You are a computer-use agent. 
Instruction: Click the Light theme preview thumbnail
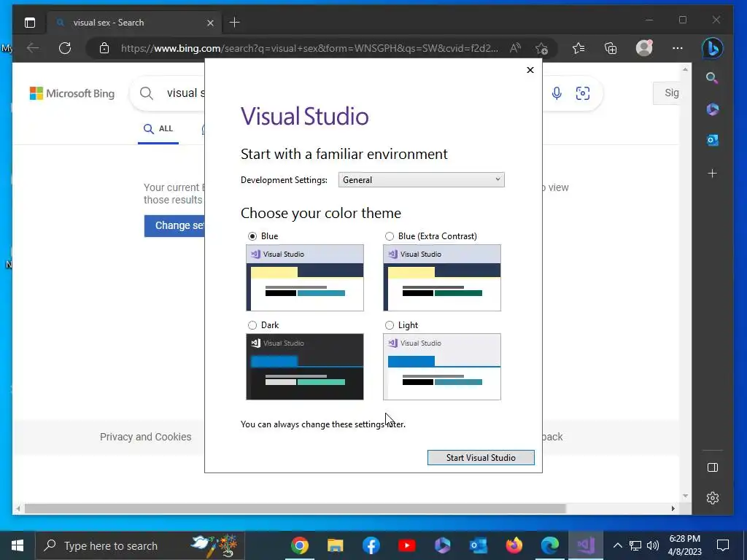(x=442, y=367)
